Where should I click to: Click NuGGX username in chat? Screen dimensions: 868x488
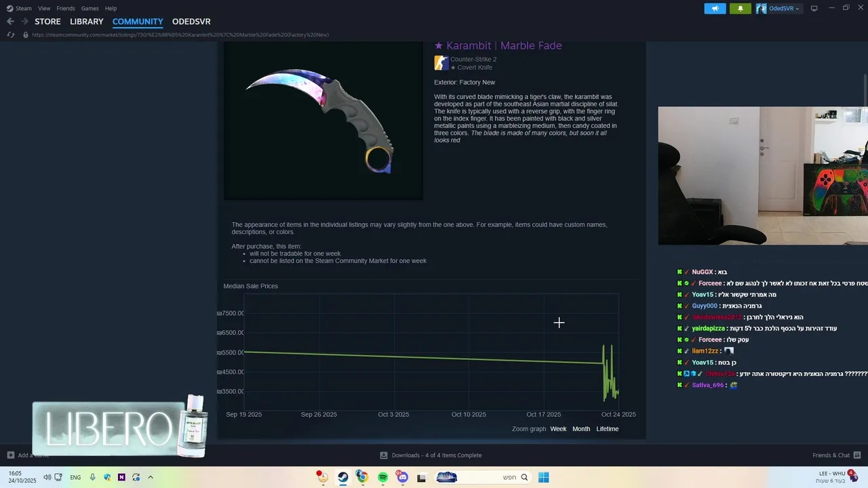click(x=703, y=272)
